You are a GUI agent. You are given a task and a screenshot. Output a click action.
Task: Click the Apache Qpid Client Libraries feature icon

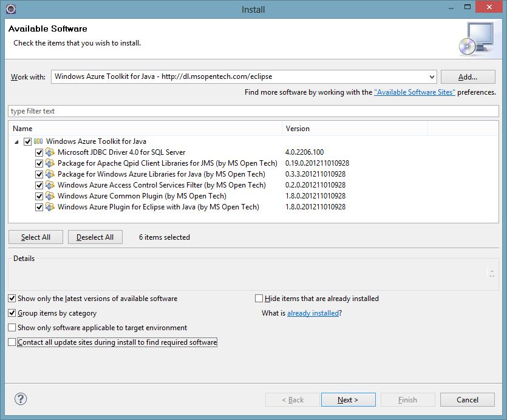pos(50,163)
